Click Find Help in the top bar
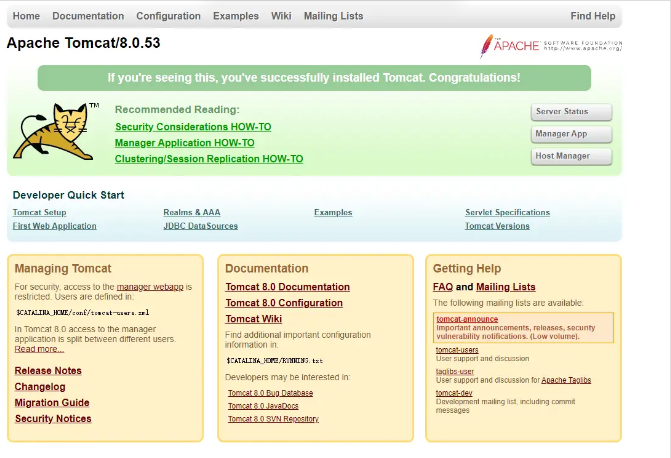This screenshot has height=458, width=671. tap(592, 16)
